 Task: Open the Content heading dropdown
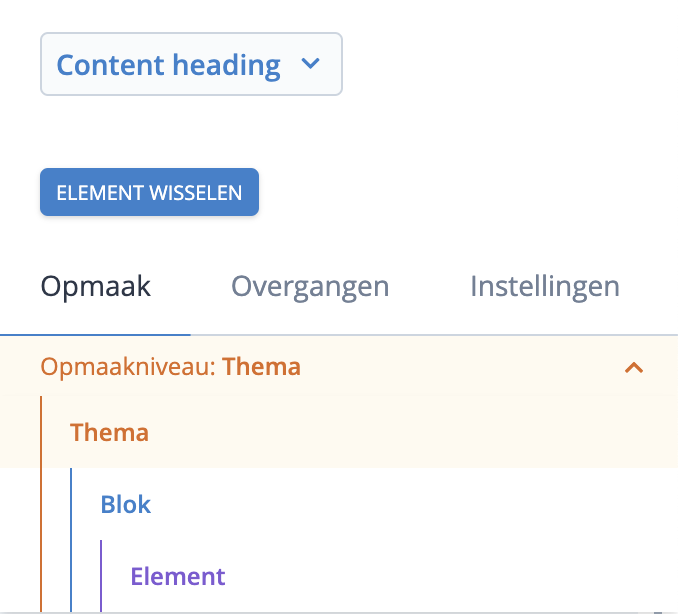pos(191,65)
